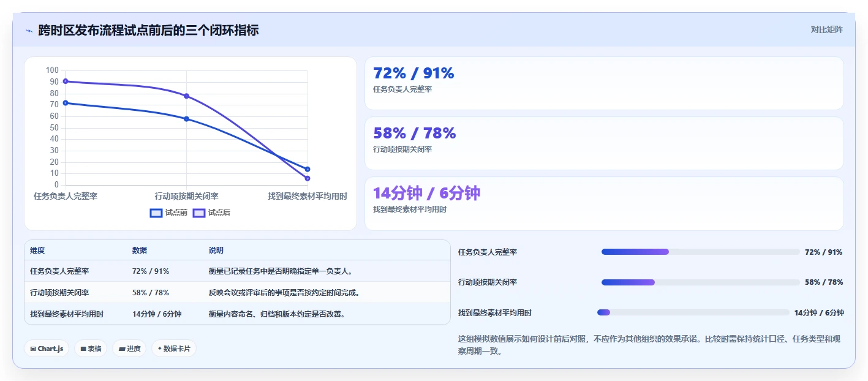The image size is (868, 381).
Task: Click the 对比矩阵 label in header
Action: coord(826,29)
